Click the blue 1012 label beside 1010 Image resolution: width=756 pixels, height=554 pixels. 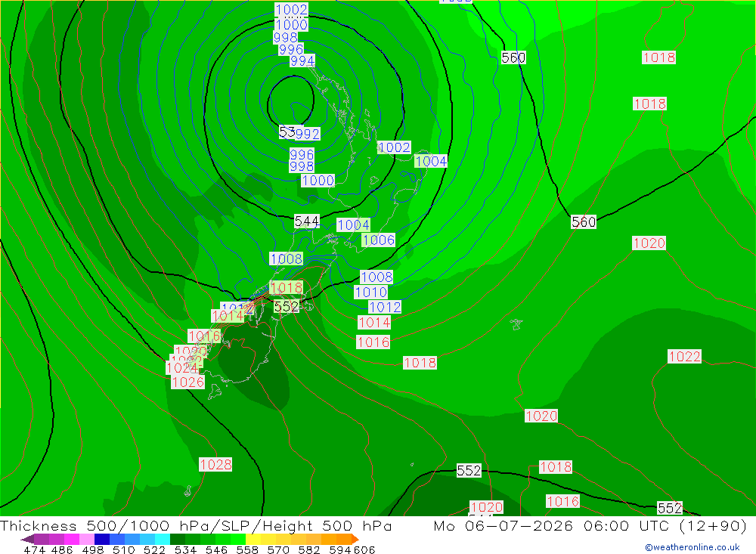tap(385, 307)
